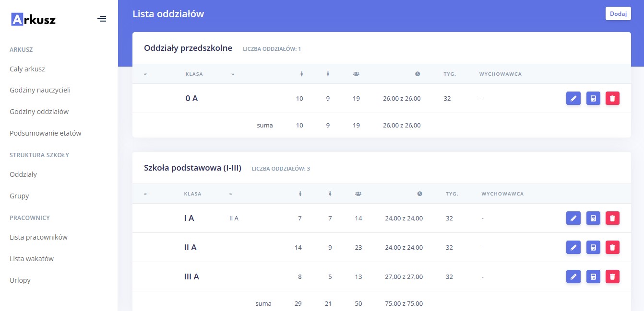Viewport: 644px width, 311px height.
Task: Open Urlopy in sidebar
Action: point(20,280)
